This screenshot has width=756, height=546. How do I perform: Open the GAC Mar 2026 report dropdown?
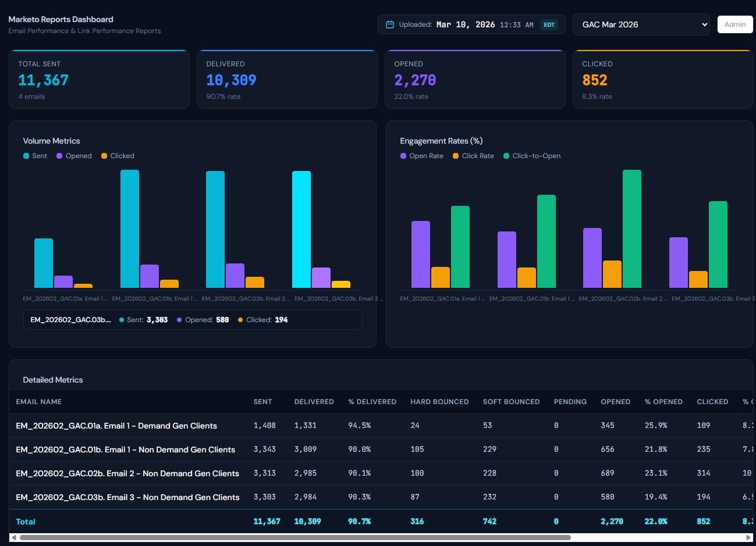pos(641,24)
